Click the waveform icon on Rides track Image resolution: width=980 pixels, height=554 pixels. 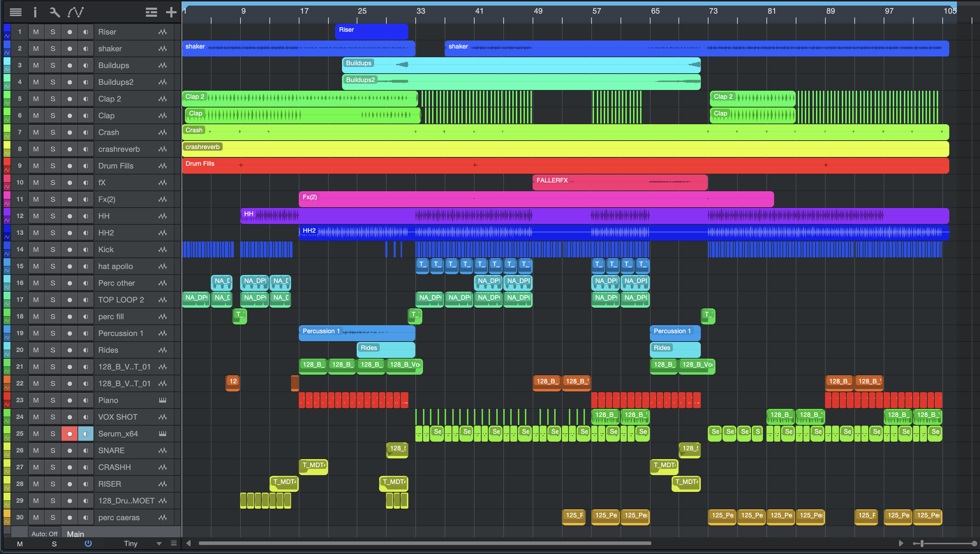(163, 350)
